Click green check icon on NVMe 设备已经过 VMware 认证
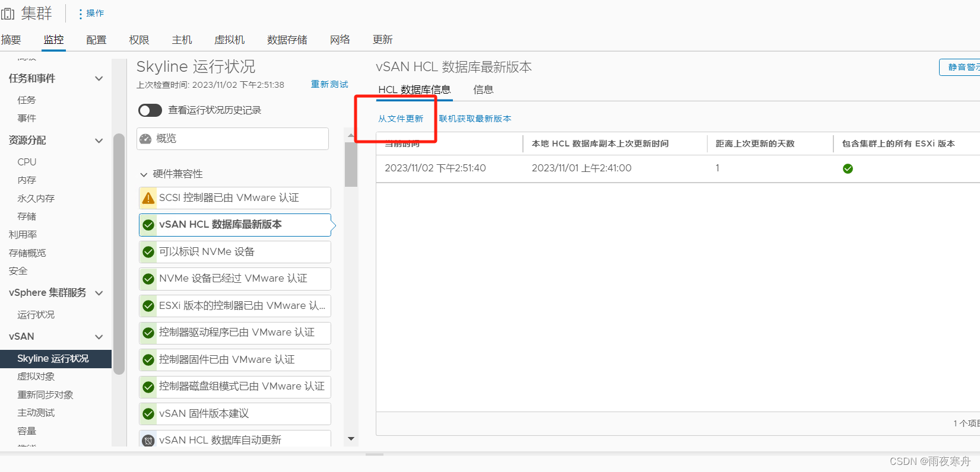This screenshot has height=472, width=980. (148, 279)
